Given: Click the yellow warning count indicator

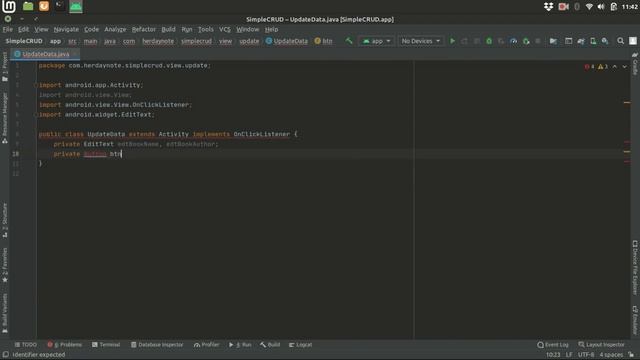Looking at the screenshot, I should [603, 67].
